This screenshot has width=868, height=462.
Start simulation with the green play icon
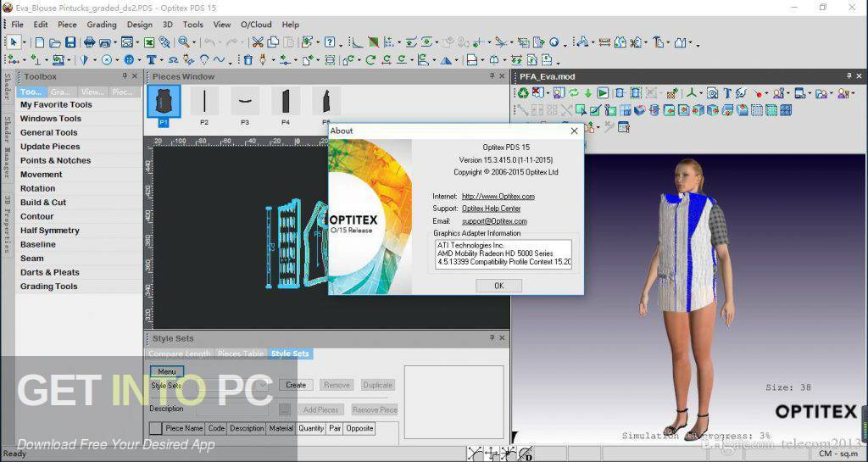click(603, 93)
